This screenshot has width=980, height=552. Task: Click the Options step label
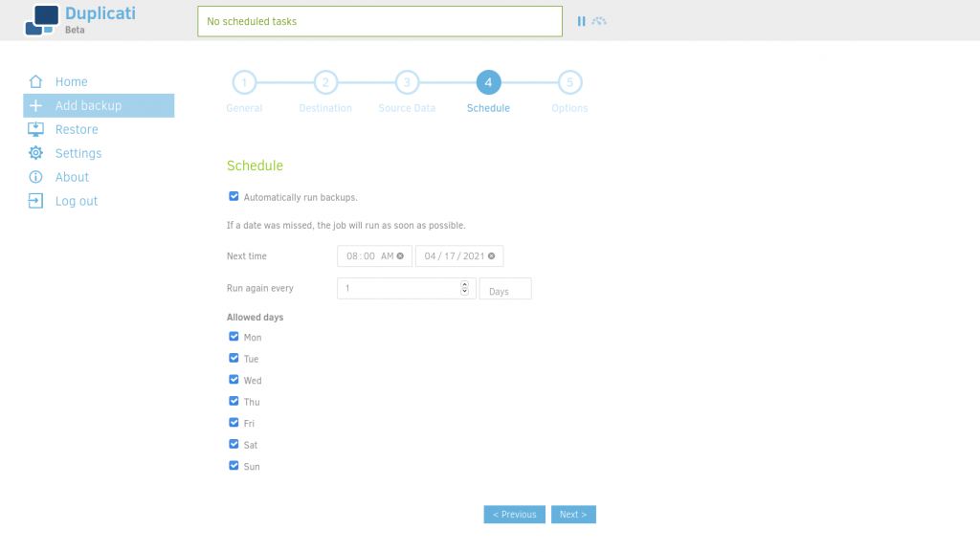click(x=569, y=108)
